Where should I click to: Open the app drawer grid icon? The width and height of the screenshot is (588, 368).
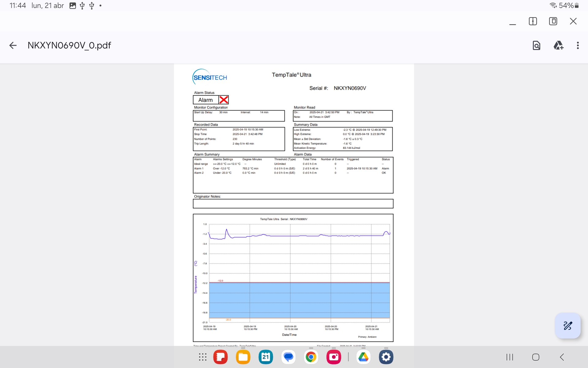click(202, 357)
